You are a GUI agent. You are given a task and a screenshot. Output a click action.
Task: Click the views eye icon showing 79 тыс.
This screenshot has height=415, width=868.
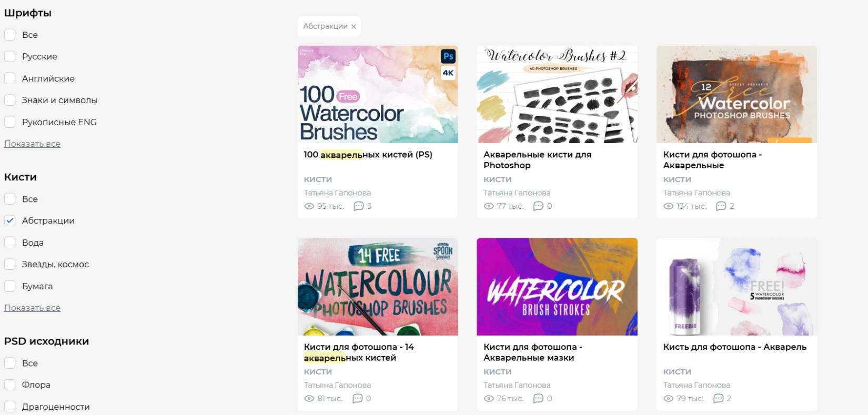[x=668, y=399]
